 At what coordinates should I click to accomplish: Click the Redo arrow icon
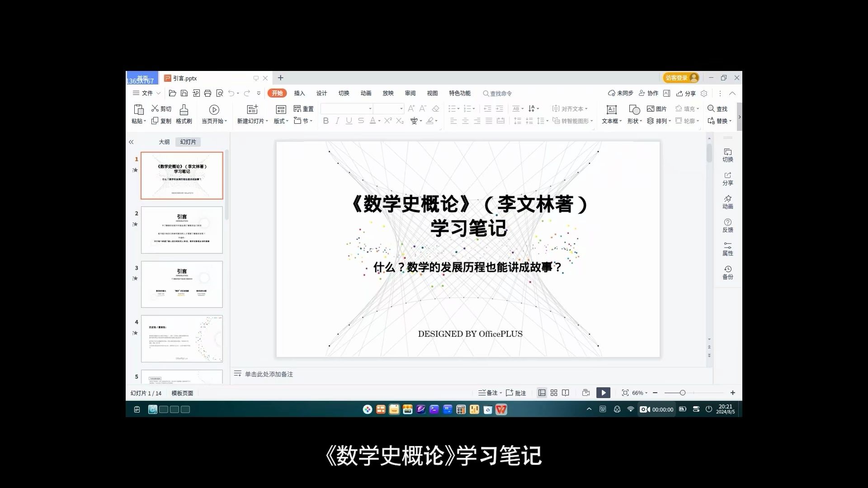click(247, 94)
